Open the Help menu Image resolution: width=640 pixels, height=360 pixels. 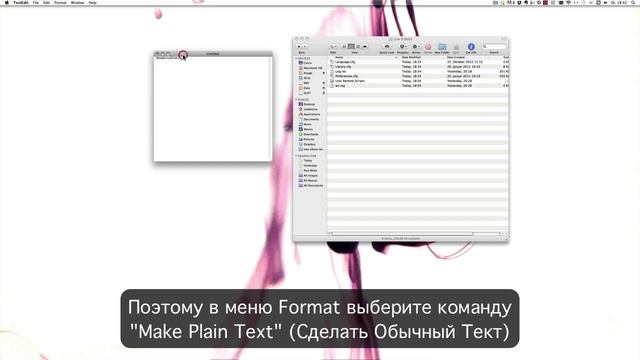[x=93, y=2]
